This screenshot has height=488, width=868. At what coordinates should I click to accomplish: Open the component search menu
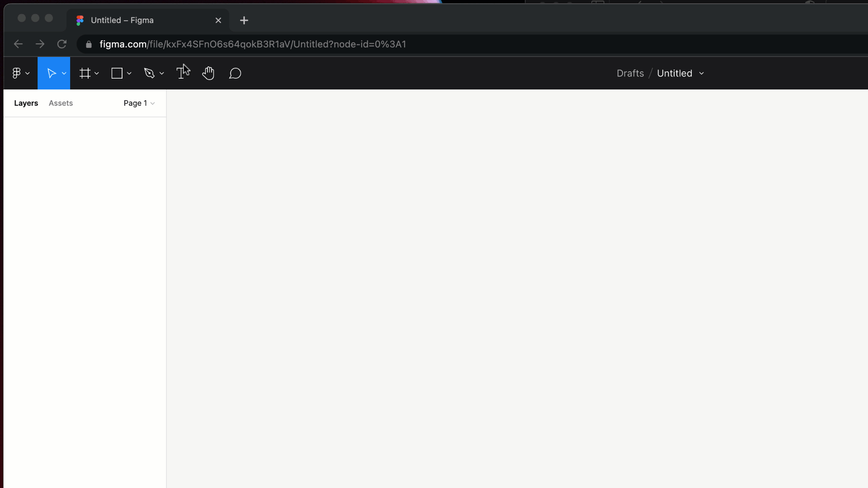(61, 103)
